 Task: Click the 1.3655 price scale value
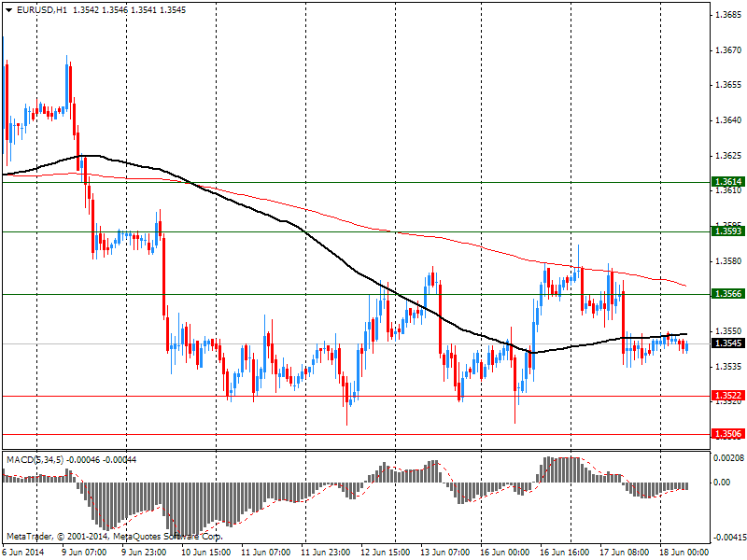click(728, 85)
